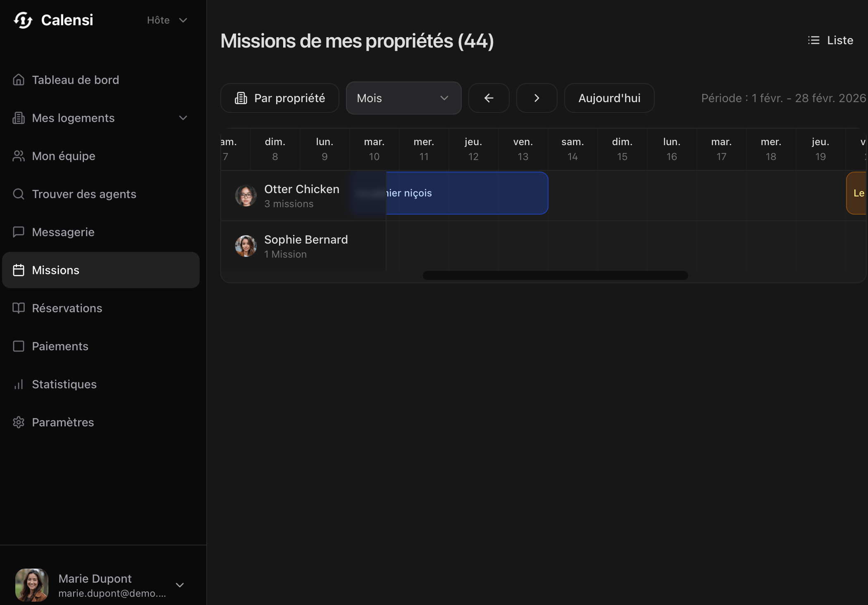Click Réservations book icon
Image resolution: width=868 pixels, height=605 pixels.
(x=19, y=308)
